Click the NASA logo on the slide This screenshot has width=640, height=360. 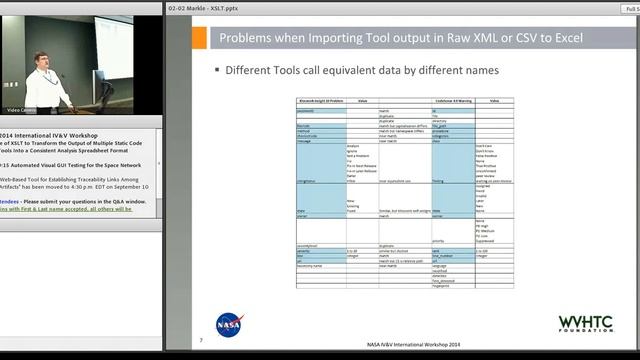tap(230, 324)
